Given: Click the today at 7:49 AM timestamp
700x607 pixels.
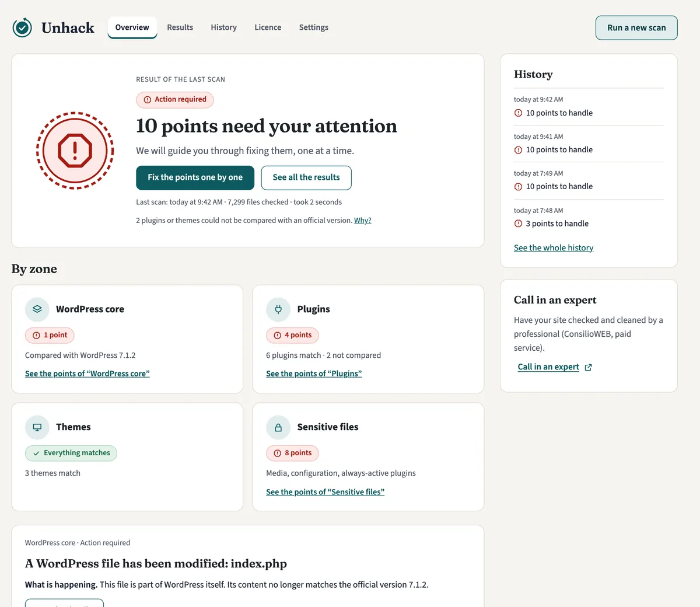Looking at the screenshot, I should 538,173.
